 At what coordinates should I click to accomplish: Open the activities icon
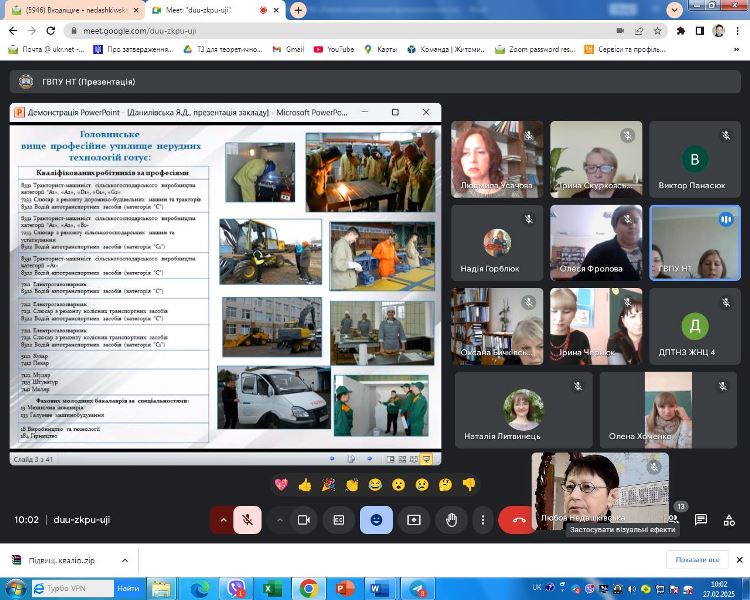[729, 520]
